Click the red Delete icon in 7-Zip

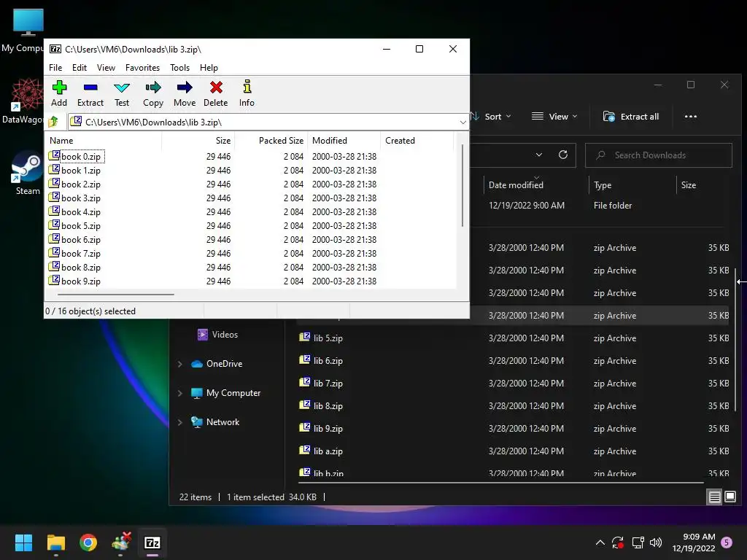tap(216, 93)
